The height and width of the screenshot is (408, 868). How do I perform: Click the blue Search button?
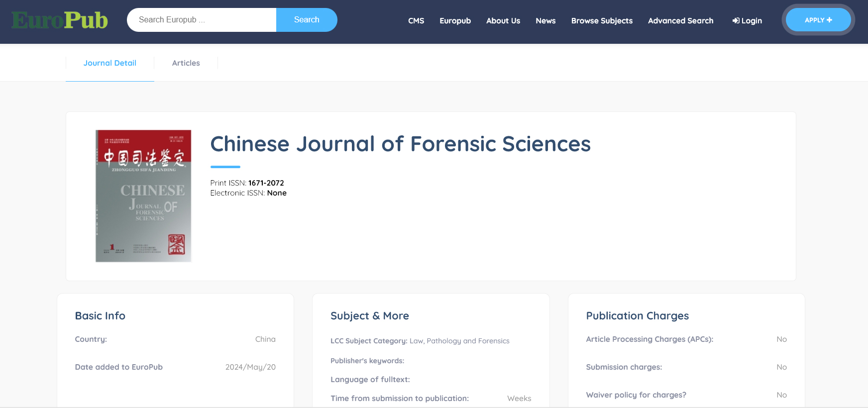(x=307, y=20)
